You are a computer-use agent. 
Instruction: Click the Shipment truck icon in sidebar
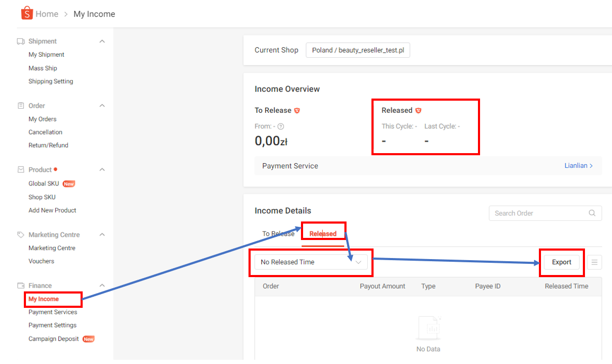(x=21, y=41)
